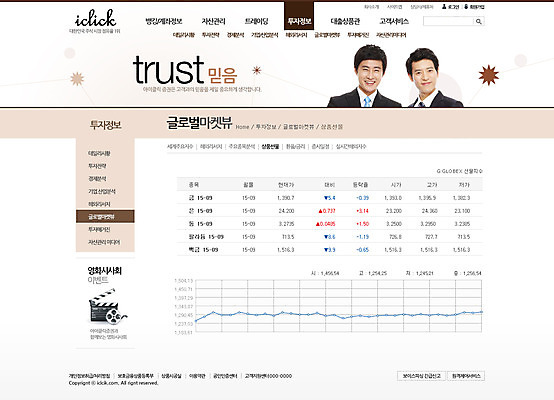Open the 고객서비스 main menu

click(394, 21)
